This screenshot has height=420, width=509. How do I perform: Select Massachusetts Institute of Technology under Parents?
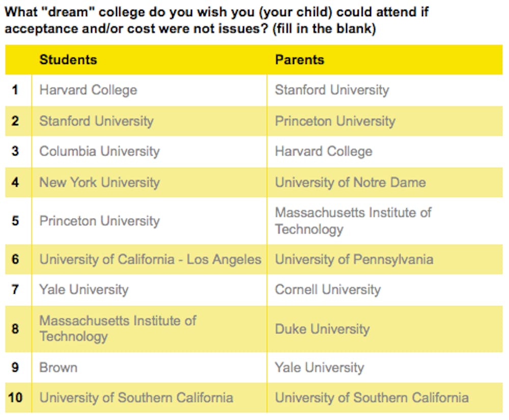(x=353, y=221)
